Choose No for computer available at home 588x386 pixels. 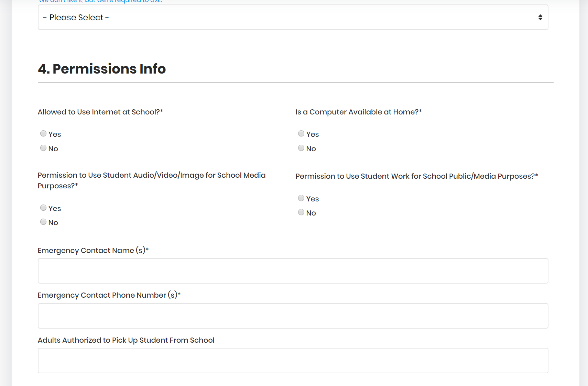click(301, 148)
